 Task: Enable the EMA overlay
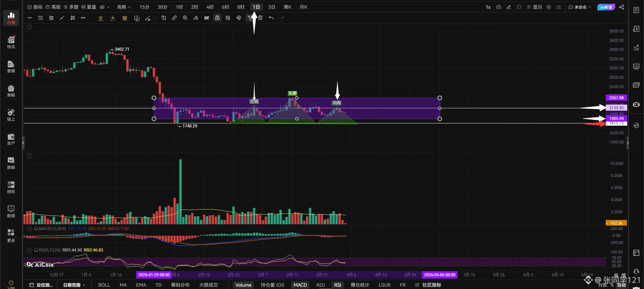pos(141,285)
